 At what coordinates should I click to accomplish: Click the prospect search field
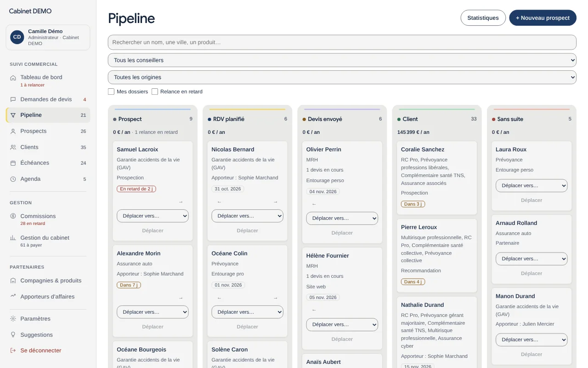coord(342,42)
